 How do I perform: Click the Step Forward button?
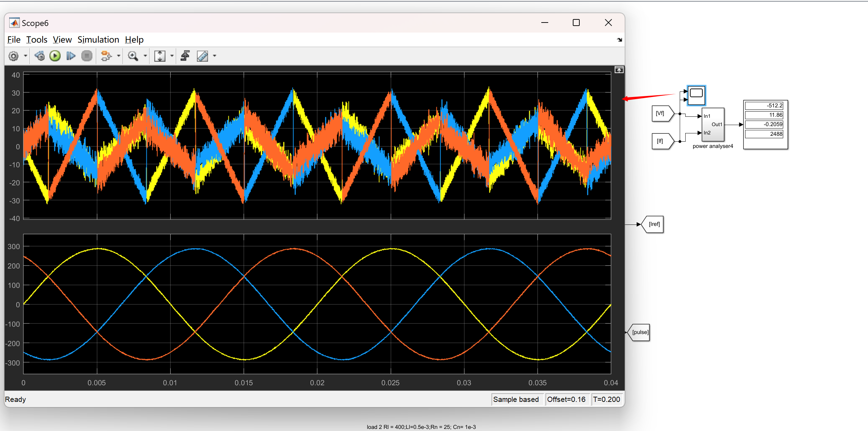coord(71,56)
